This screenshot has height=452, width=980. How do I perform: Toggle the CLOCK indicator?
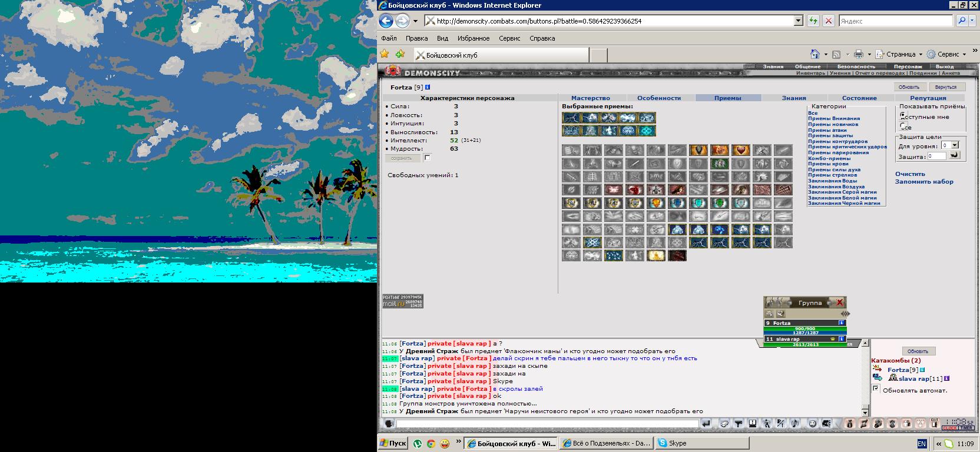click(949, 428)
